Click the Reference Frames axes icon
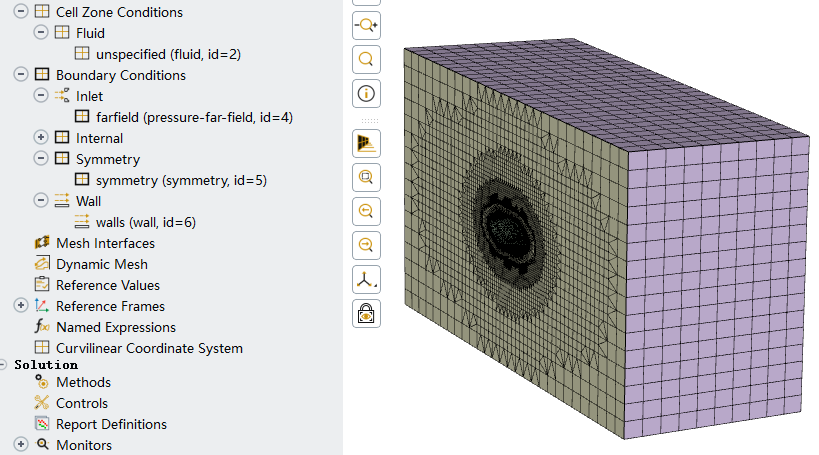Screen dimensions: 819x455 pyautogui.click(x=42, y=306)
